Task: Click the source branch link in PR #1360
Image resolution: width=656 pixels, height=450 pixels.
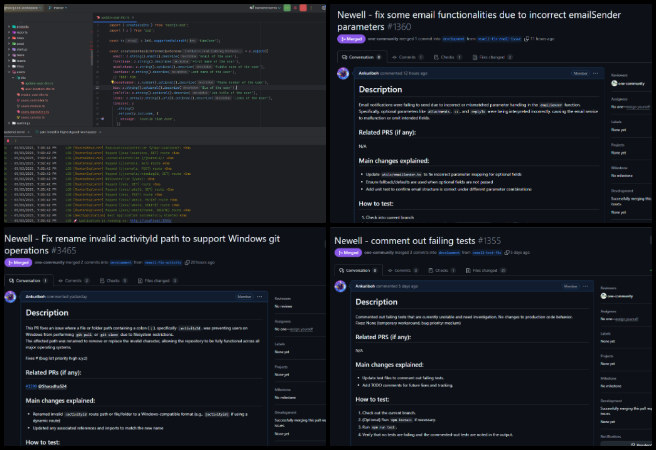Action: (x=500, y=39)
